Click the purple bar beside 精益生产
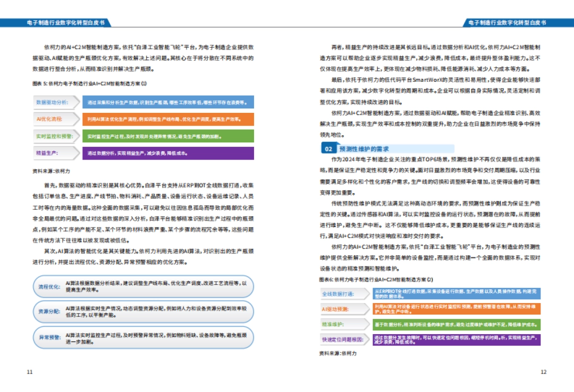Screen dimensions: 574x392 click(x=167, y=153)
